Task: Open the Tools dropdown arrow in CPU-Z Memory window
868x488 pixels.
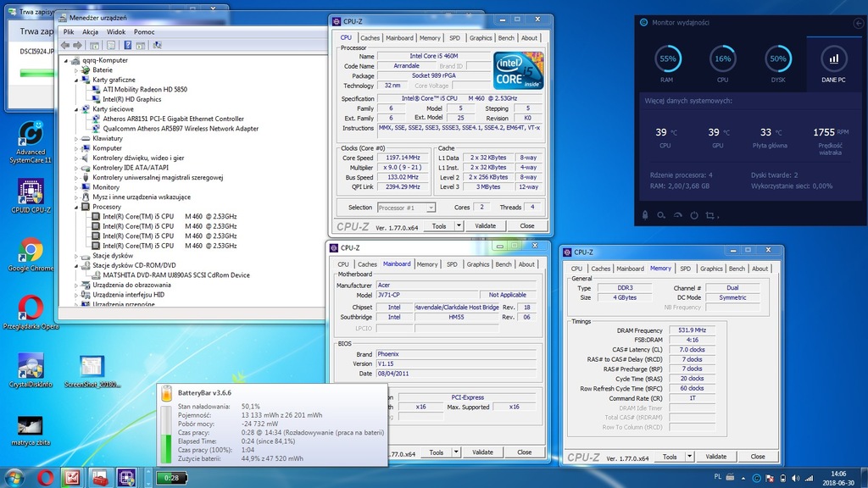Action: [x=689, y=457]
